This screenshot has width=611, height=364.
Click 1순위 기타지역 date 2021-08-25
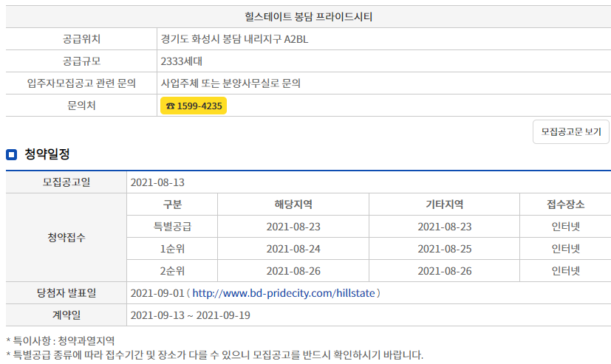[x=445, y=249]
